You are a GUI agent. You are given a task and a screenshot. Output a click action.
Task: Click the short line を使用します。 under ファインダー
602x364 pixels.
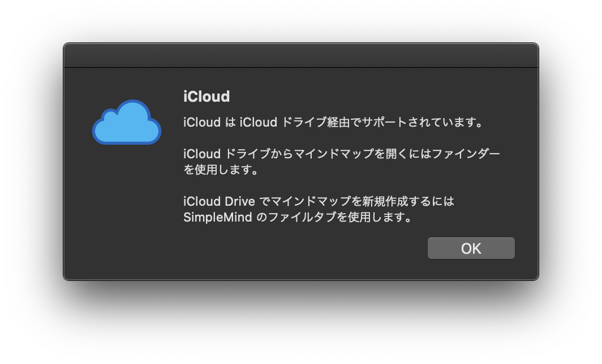click(221, 170)
